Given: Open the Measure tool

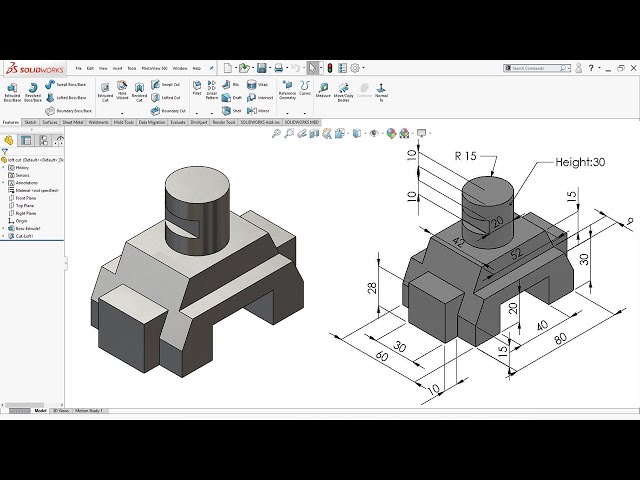Looking at the screenshot, I should (323, 90).
